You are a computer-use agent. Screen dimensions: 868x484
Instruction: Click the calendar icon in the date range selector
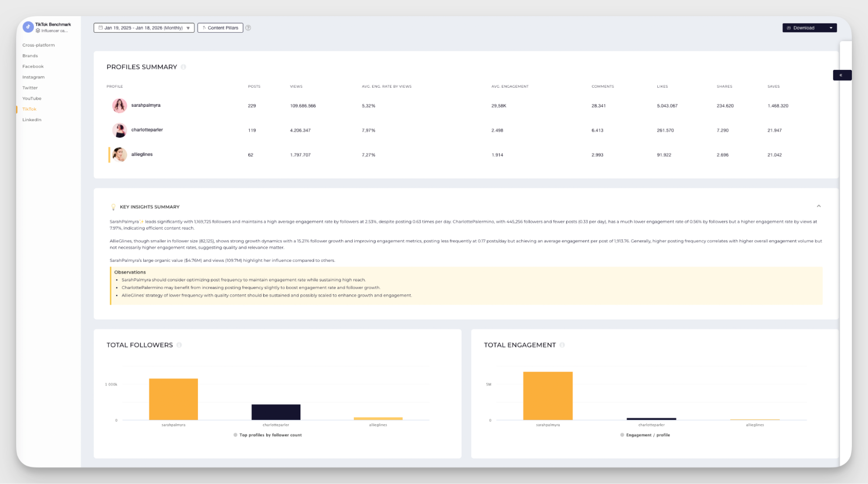tap(100, 27)
